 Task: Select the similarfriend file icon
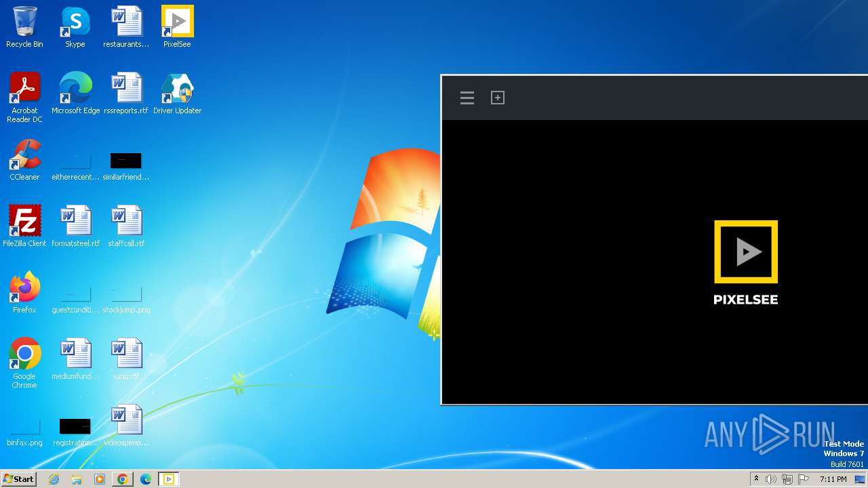[126, 166]
